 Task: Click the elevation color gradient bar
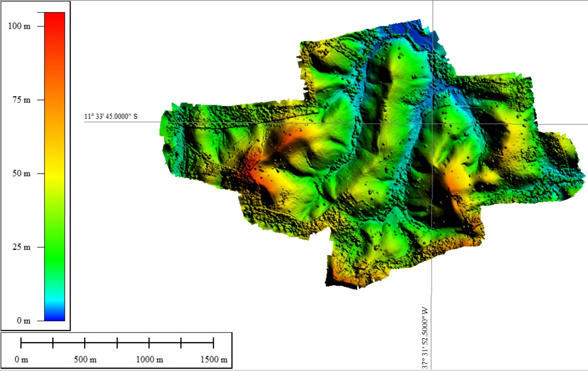pyautogui.click(x=54, y=166)
